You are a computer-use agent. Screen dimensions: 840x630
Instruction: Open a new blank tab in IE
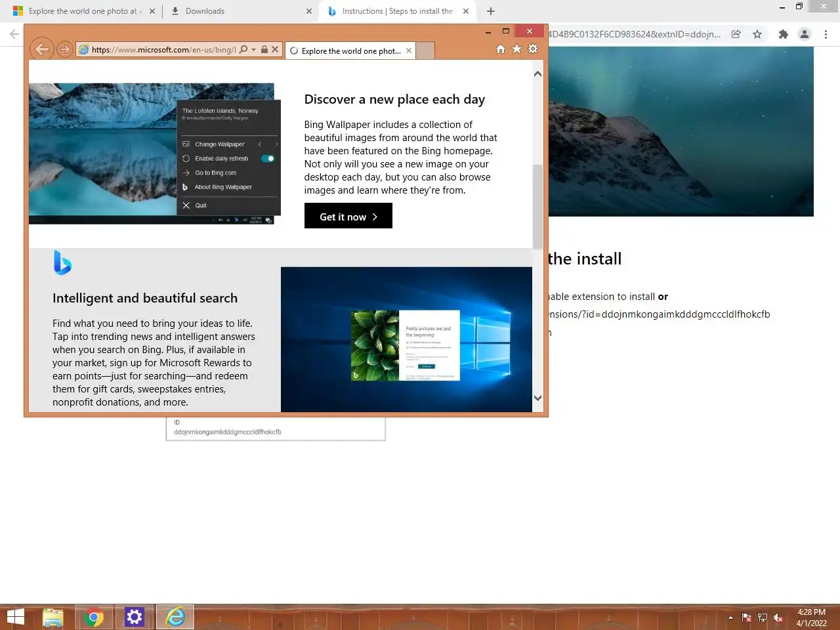pos(425,51)
